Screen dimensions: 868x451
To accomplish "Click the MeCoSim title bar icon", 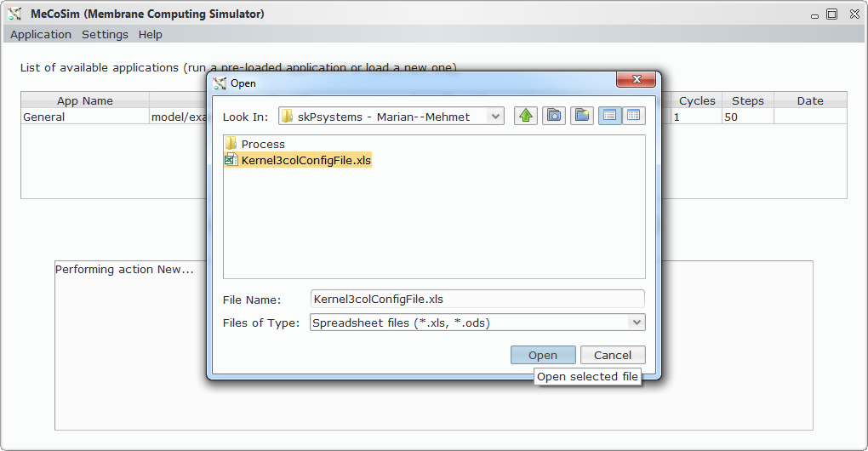I will [x=15, y=14].
